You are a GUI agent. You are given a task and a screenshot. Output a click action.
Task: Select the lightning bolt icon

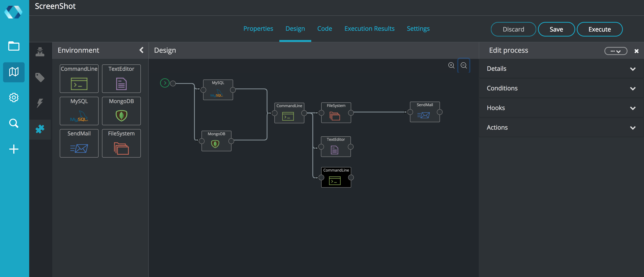[x=40, y=103]
